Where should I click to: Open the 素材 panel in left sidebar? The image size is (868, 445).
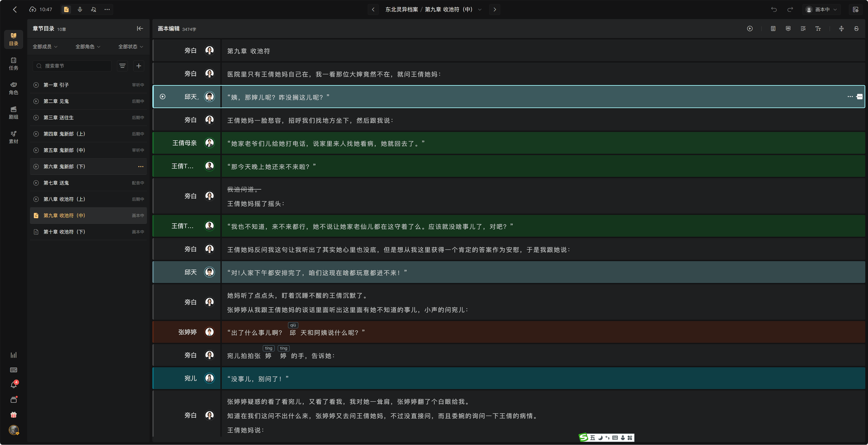pyautogui.click(x=14, y=137)
